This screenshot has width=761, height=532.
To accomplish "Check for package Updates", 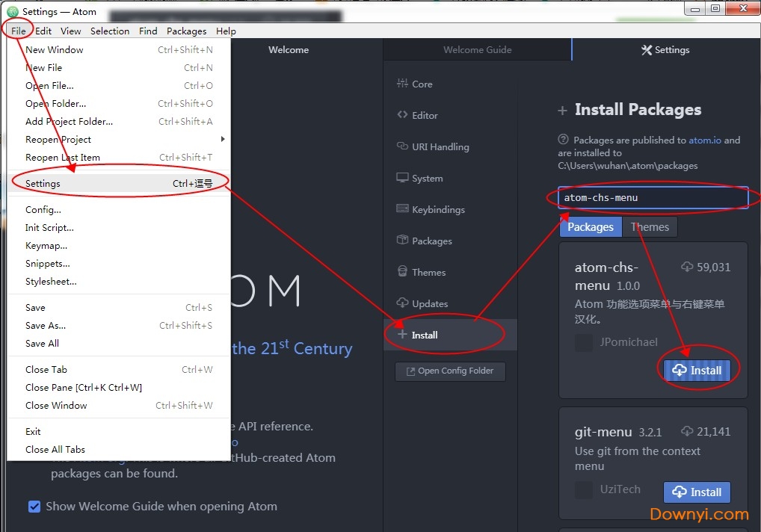I will (x=429, y=304).
